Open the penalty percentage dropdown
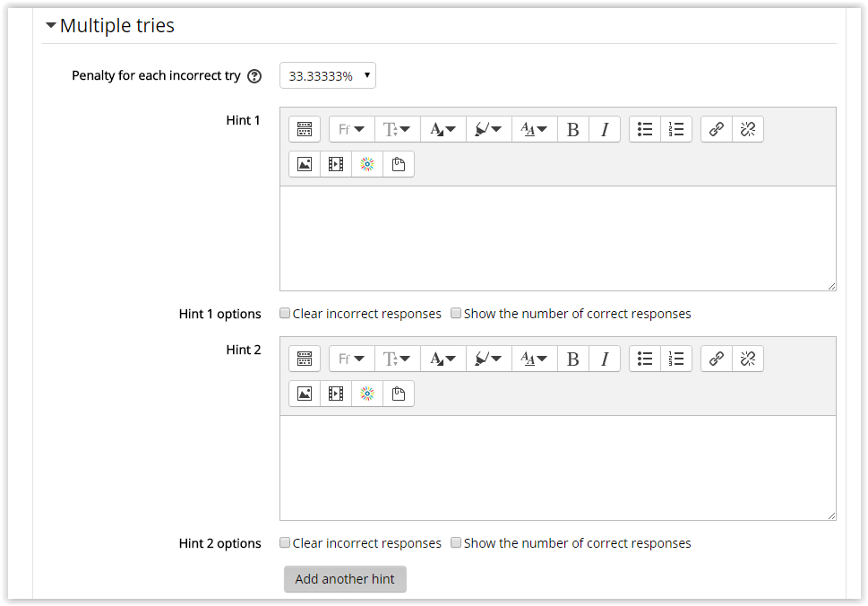The width and height of the screenshot is (868, 606). 328,75
